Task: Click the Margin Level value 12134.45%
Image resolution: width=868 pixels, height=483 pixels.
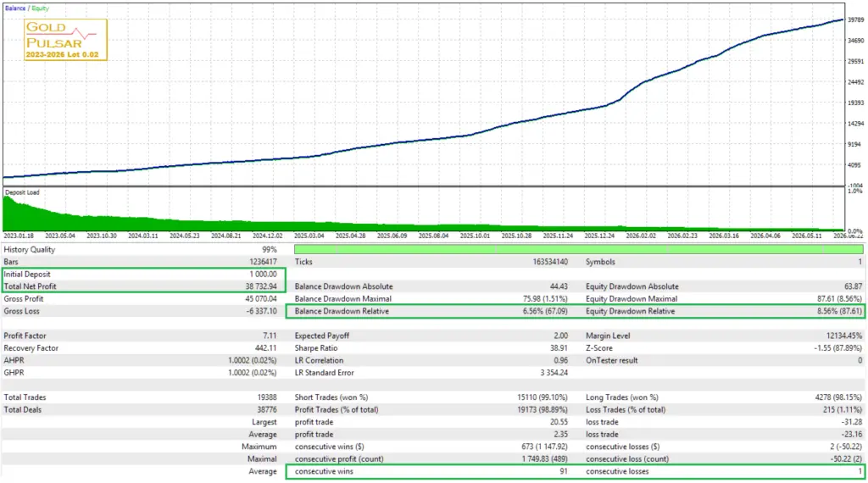Action: tap(843, 336)
